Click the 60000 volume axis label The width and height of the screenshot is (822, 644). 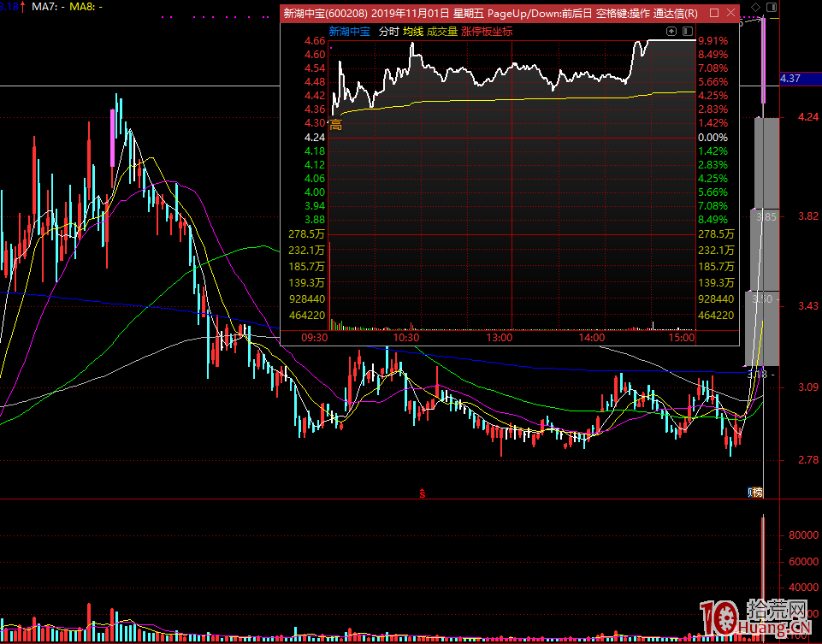[x=804, y=562]
